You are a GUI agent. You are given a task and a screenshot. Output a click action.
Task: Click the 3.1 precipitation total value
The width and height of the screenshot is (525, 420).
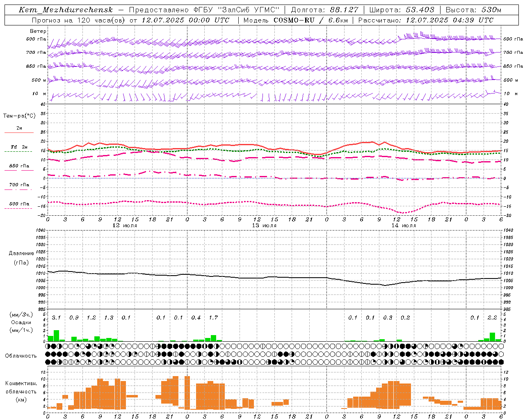click(56, 317)
